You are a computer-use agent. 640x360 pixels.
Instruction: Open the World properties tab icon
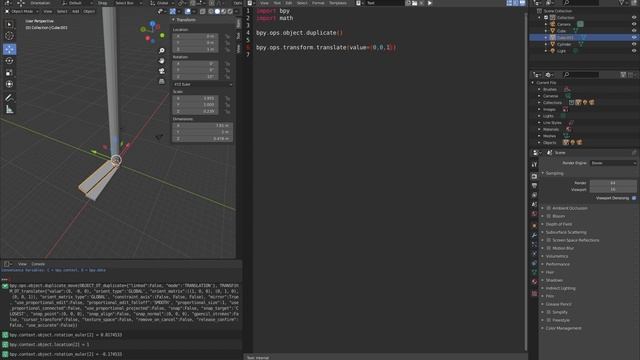(534, 214)
